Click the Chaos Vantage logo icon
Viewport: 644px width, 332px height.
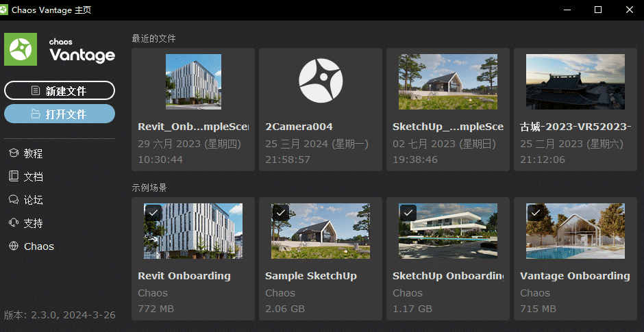click(x=21, y=49)
